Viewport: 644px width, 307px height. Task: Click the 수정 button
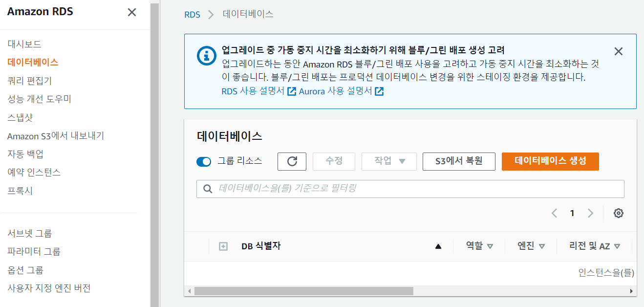tap(334, 161)
